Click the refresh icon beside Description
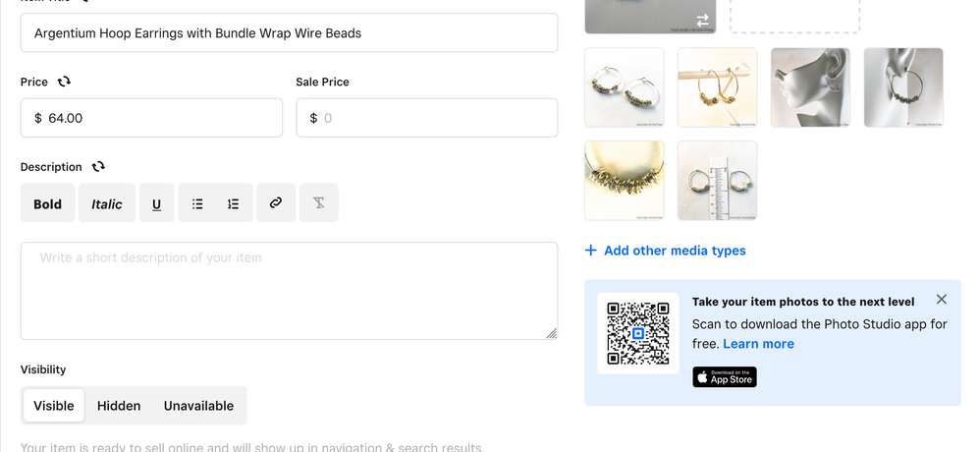Screen dimensions: 980x452 [98, 166]
